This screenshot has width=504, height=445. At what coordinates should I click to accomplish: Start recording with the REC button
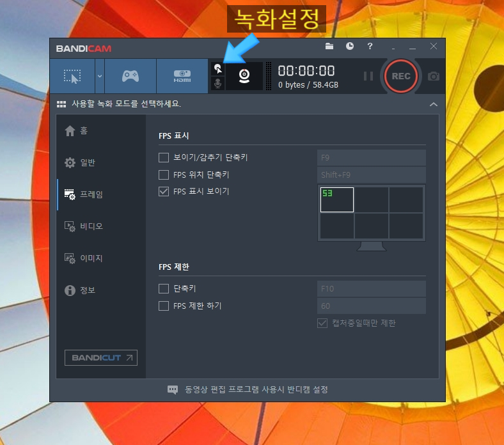click(x=401, y=76)
